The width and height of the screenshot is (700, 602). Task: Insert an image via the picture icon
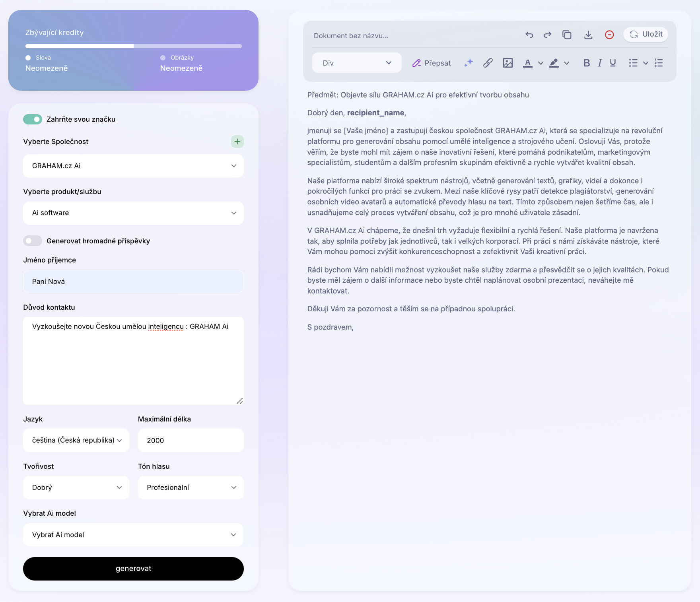click(x=508, y=62)
